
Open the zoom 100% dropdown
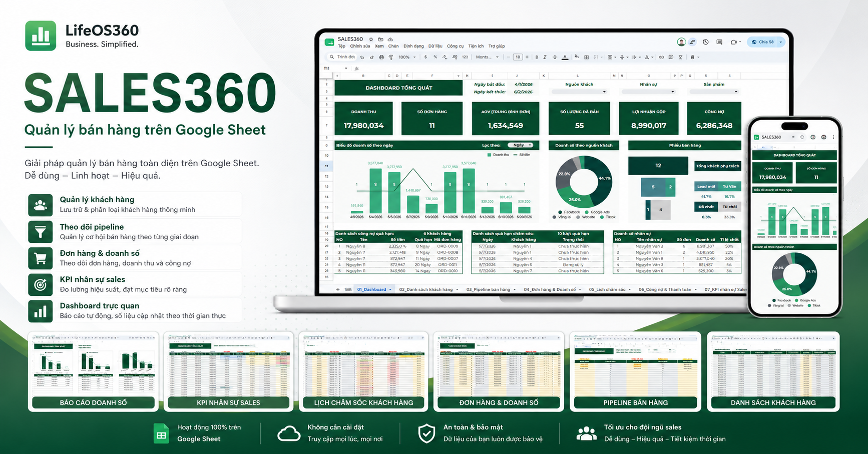(x=407, y=57)
